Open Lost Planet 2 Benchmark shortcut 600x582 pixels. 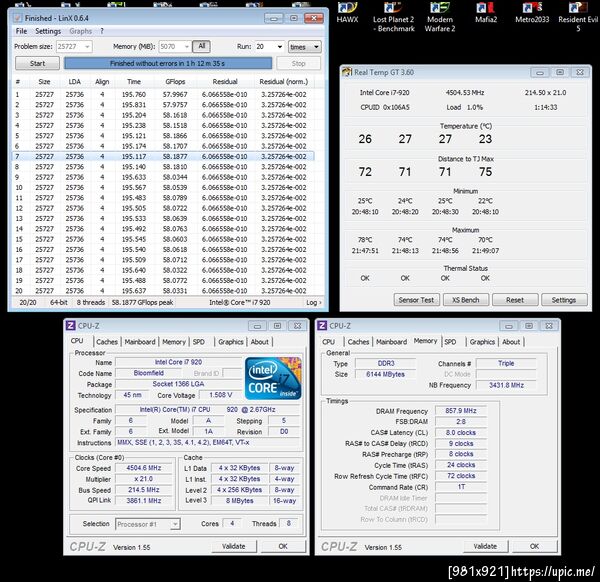click(x=394, y=17)
